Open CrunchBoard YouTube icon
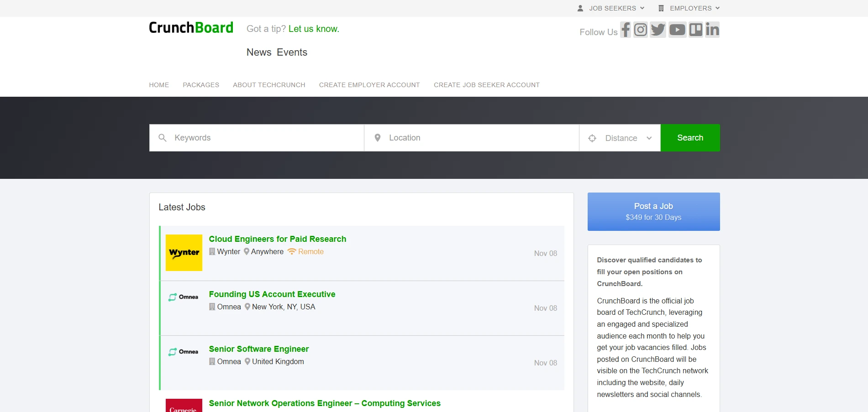The height and width of the screenshot is (412, 868). [x=677, y=30]
